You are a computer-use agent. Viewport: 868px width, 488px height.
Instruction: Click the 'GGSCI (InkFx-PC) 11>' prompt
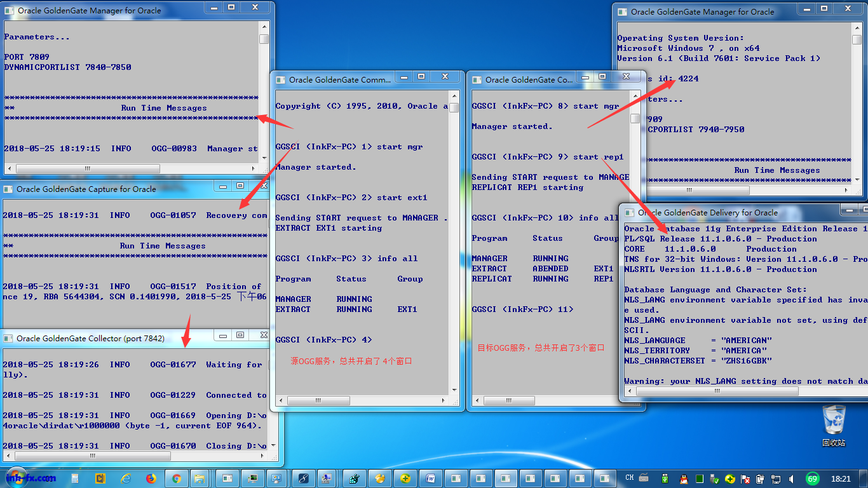click(x=522, y=309)
